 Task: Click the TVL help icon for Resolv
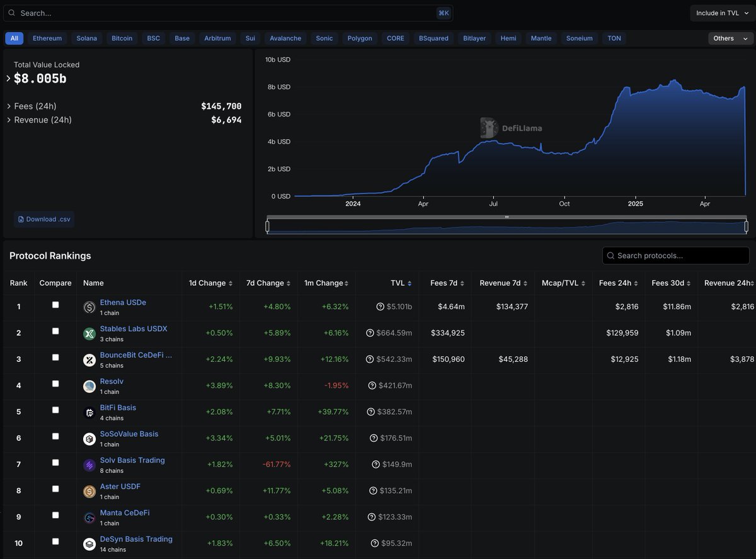pyautogui.click(x=372, y=385)
